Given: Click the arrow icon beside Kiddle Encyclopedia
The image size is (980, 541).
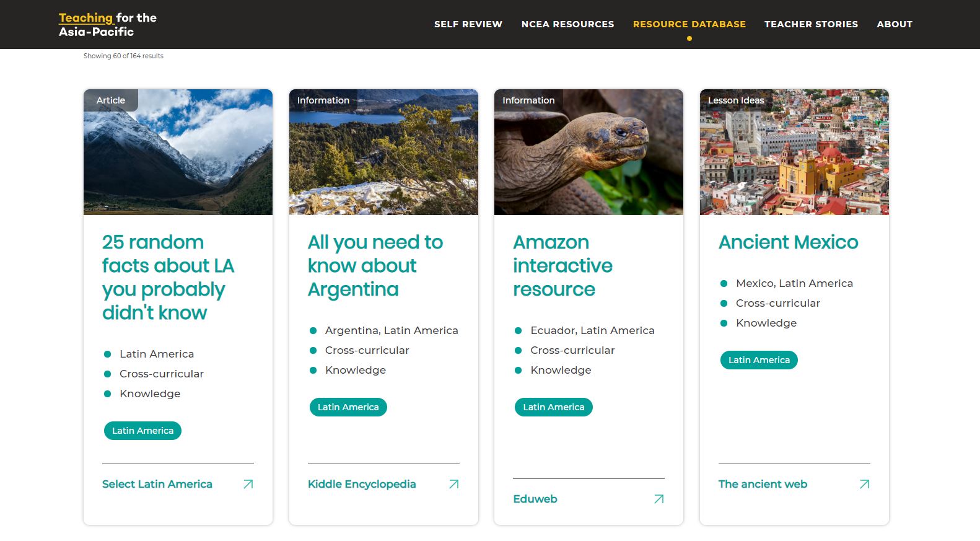Looking at the screenshot, I should (453, 484).
